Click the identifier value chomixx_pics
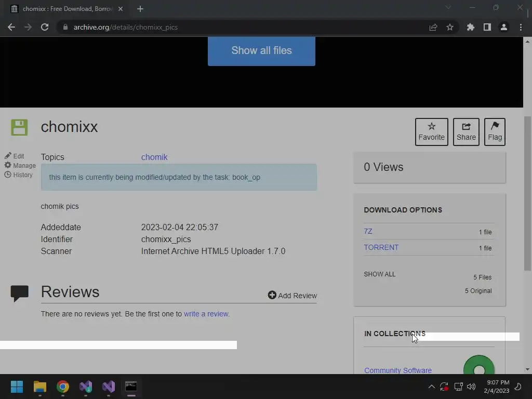 coord(166,239)
